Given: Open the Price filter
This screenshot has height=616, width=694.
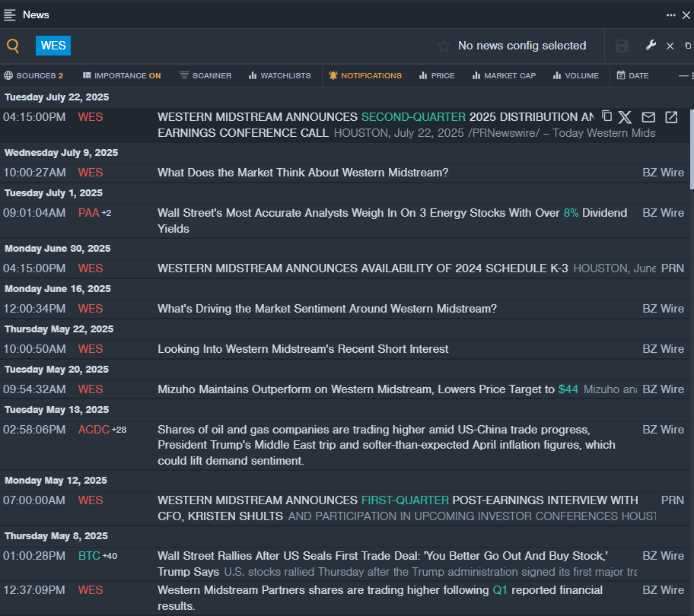Looking at the screenshot, I should coord(437,75).
